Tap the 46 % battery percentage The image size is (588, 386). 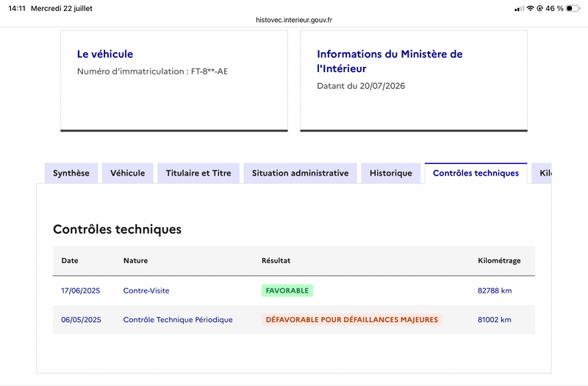[x=554, y=8]
